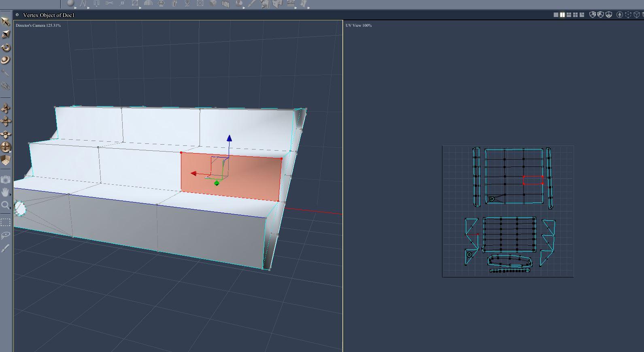Click the sphere primitive tool in top toolbar
Viewport: 644px width, 352px height.
70,4
